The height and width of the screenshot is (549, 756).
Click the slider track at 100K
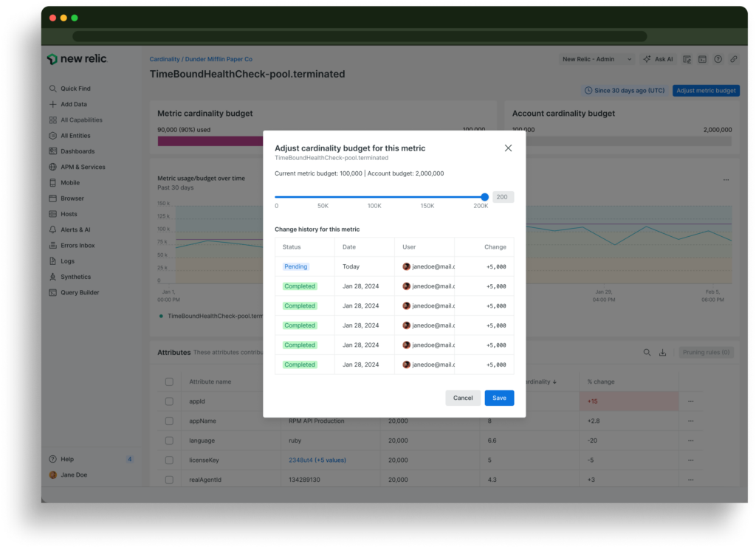tap(374, 197)
